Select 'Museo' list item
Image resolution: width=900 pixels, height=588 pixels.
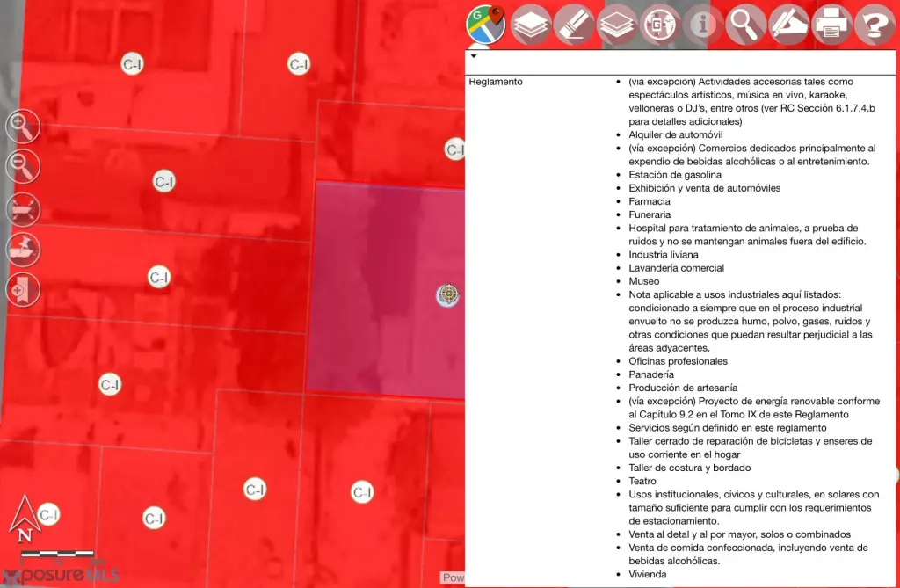(x=644, y=280)
